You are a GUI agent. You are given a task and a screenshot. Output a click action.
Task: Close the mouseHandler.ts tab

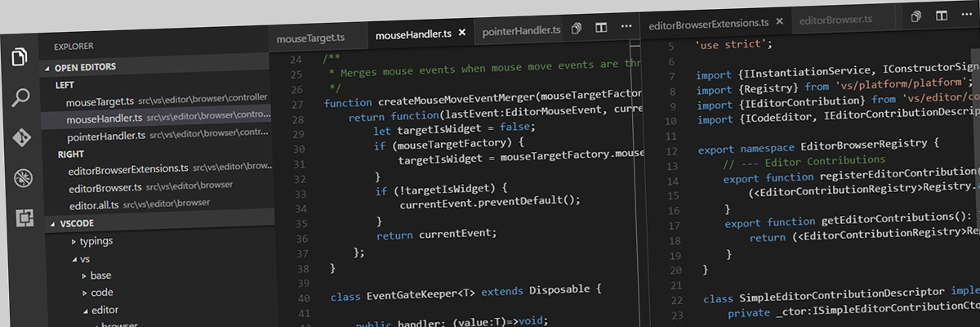coord(462,33)
